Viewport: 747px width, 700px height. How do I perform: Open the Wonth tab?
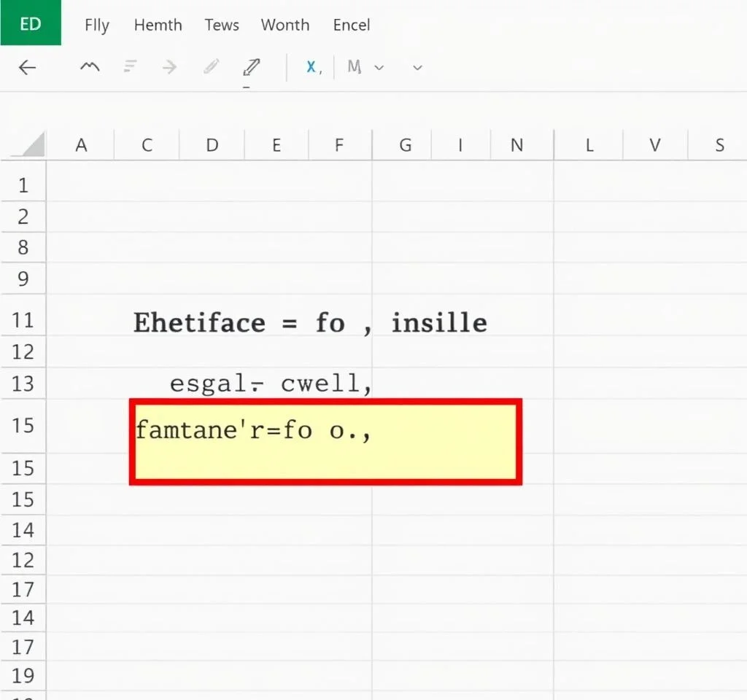(x=285, y=25)
